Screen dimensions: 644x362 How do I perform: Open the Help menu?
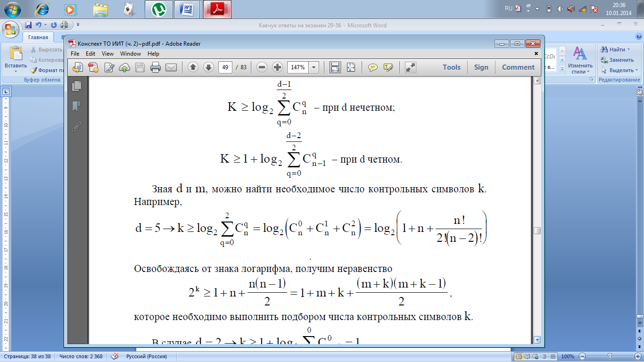coord(153,54)
